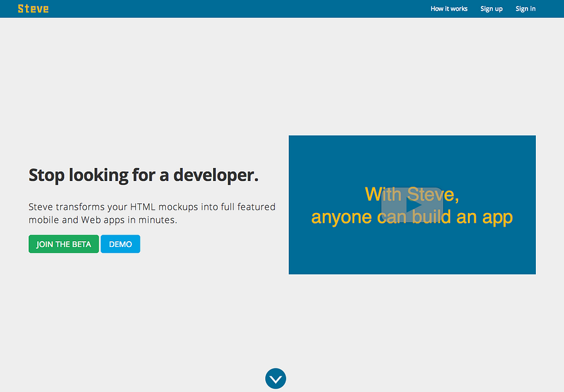Click the JOIN THE BETA button
The image size is (564, 392).
[63, 244]
